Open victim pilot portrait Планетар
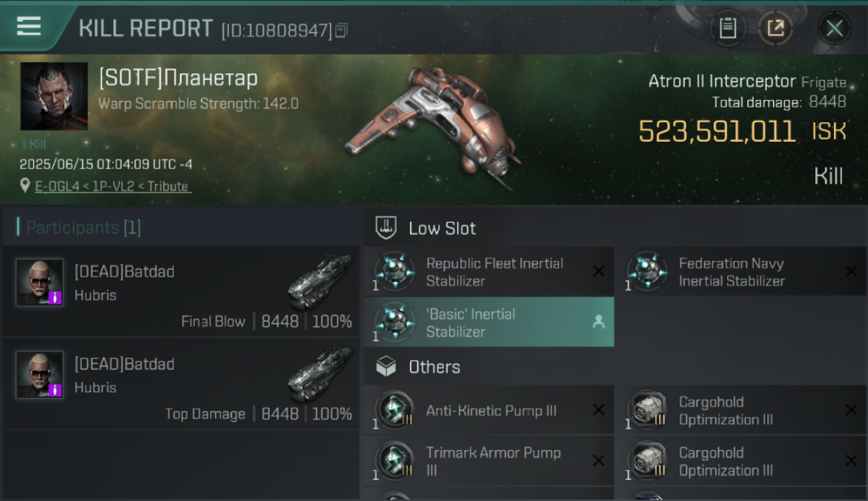The width and height of the screenshot is (868, 501). click(x=54, y=96)
